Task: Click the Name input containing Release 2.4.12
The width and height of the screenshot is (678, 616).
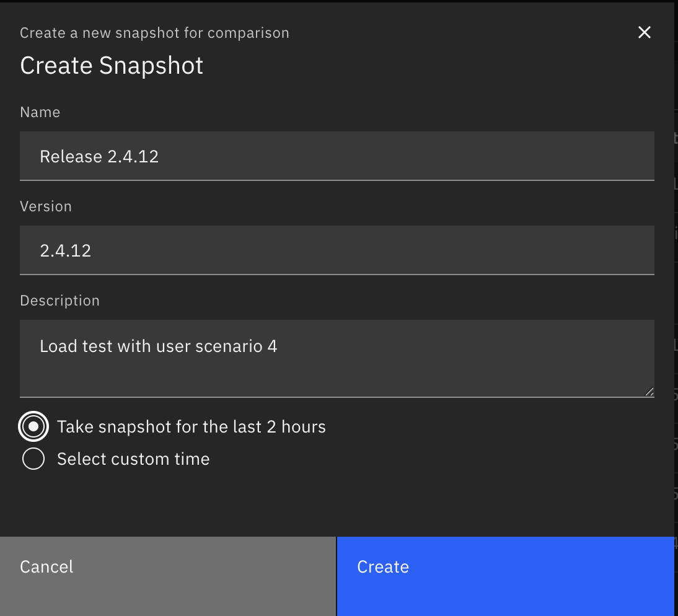Action: (x=337, y=156)
